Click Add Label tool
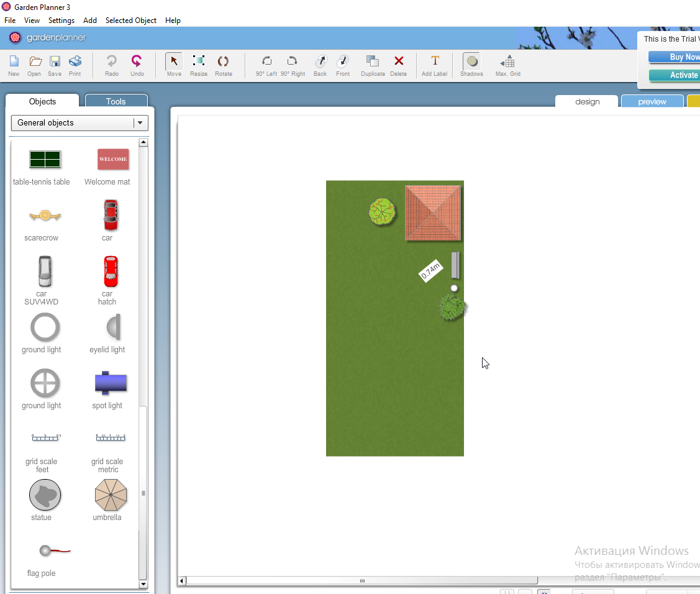 (434, 66)
